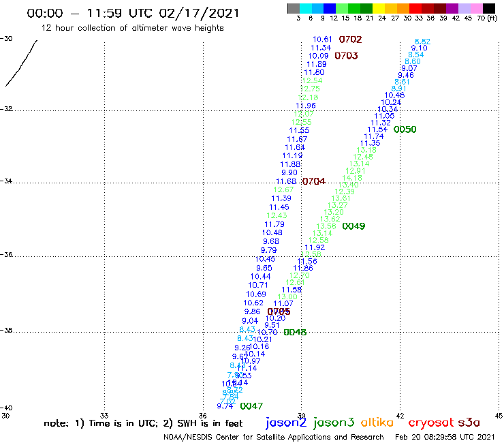Click the wave height value '11.67'

[x=297, y=139]
